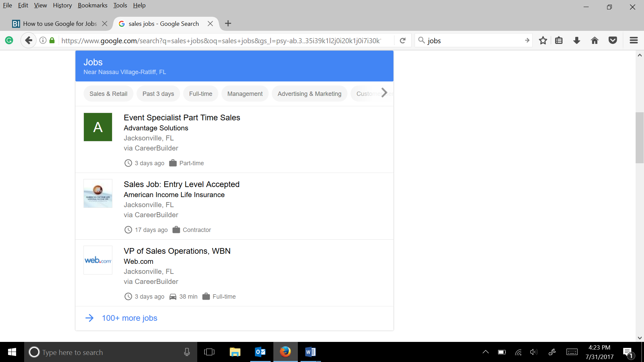Open the 100+ more jobs link
The width and height of the screenshot is (644, 362).
pyautogui.click(x=129, y=318)
